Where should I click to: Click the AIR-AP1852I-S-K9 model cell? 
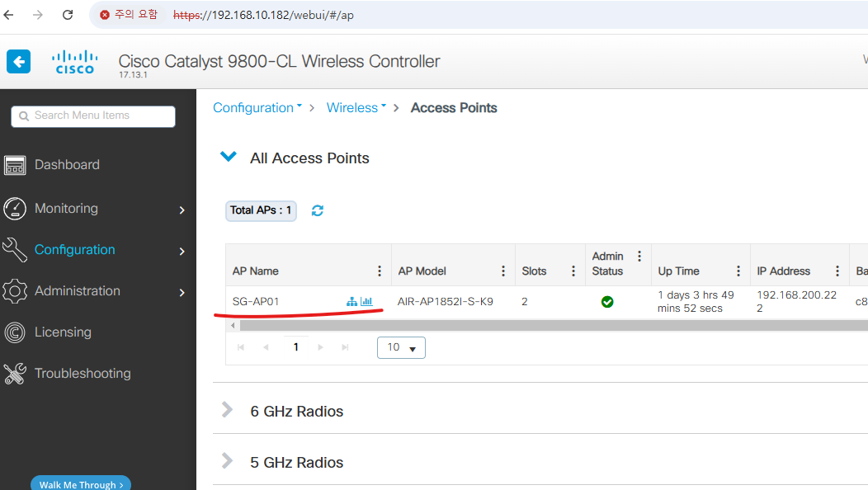coord(445,302)
